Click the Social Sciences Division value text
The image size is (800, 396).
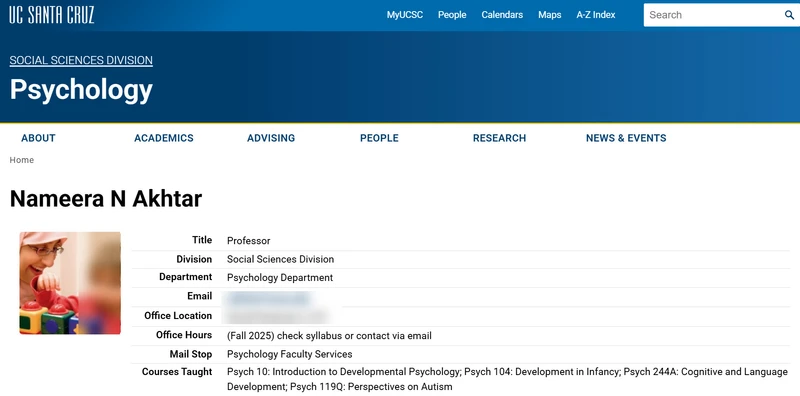click(x=281, y=259)
